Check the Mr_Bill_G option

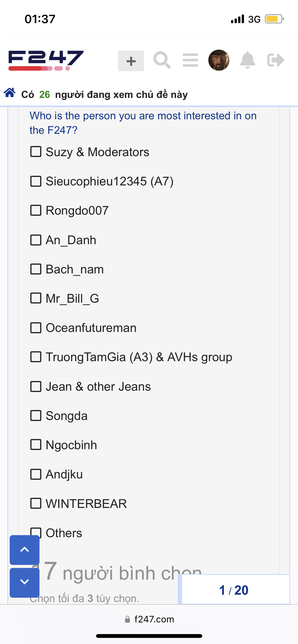[36, 298]
